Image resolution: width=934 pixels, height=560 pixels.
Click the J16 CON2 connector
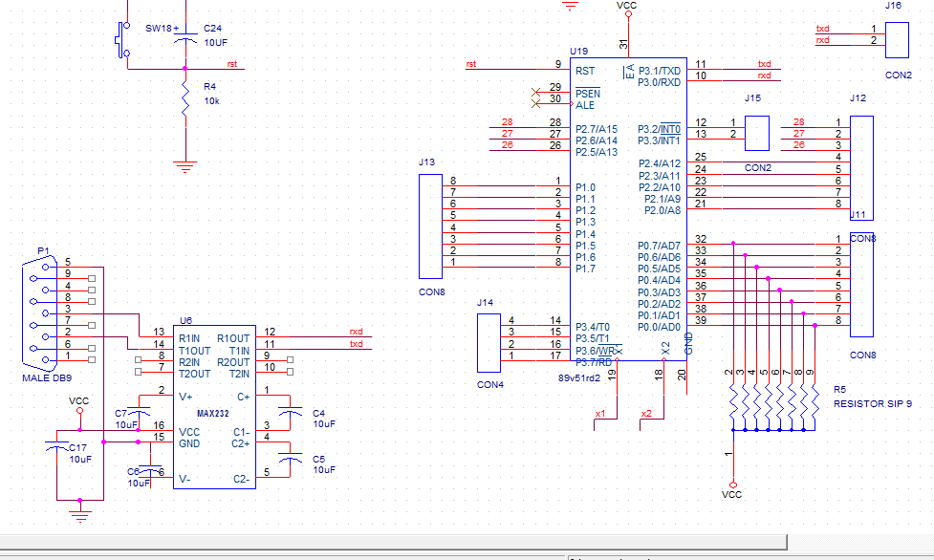pyautogui.click(x=898, y=41)
